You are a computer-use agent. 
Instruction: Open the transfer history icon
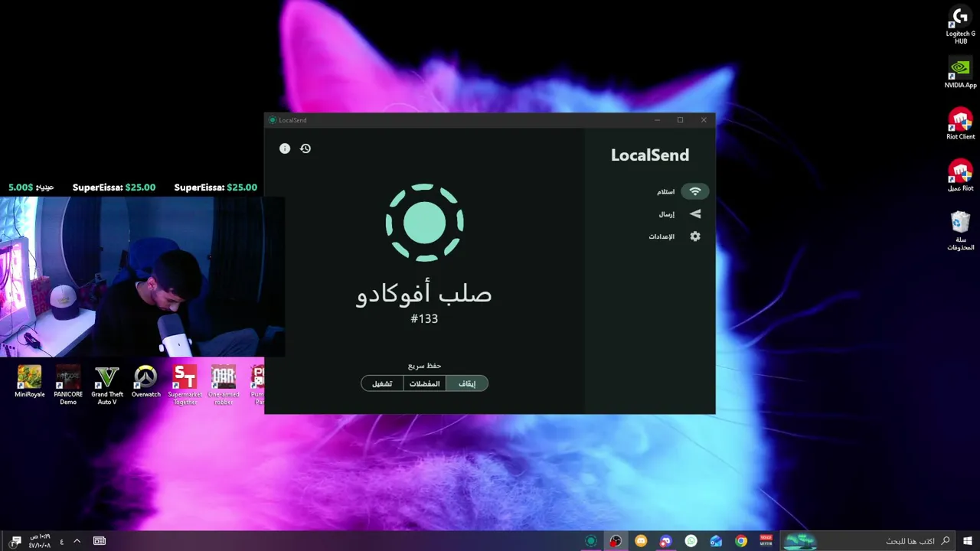(x=305, y=148)
